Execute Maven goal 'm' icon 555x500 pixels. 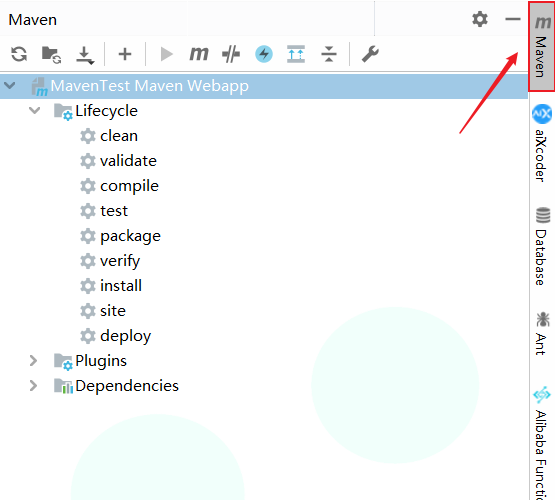click(x=199, y=54)
